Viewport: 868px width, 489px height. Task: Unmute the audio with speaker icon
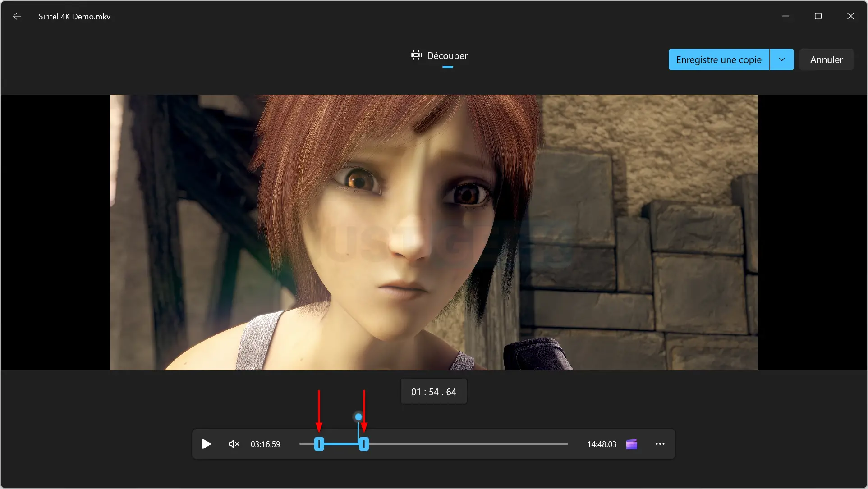[234, 444]
